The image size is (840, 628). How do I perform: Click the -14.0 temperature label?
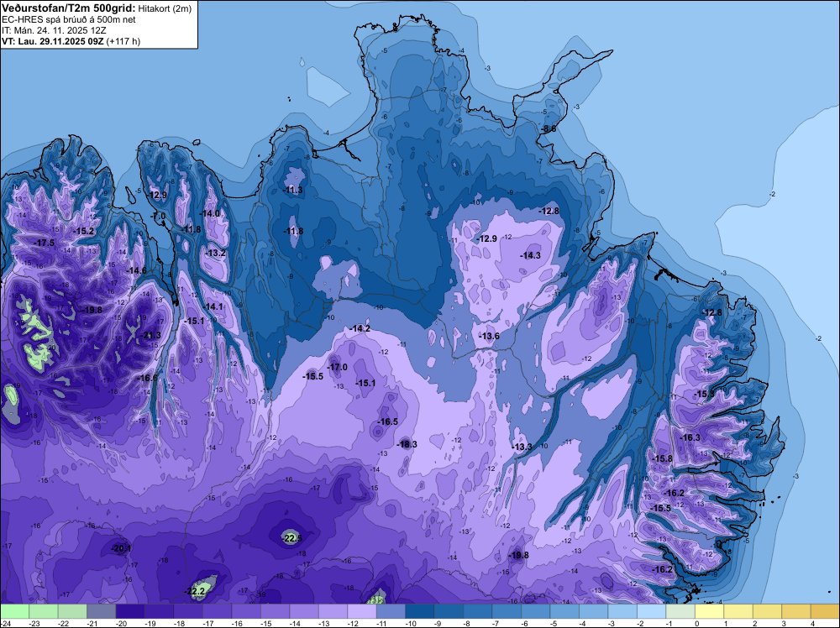coord(210,213)
